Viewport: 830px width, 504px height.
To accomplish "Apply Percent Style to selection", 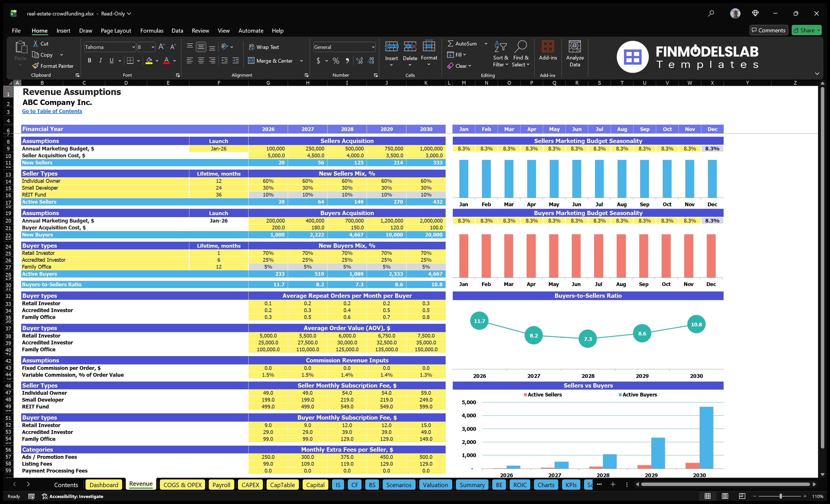I will [336, 61].
